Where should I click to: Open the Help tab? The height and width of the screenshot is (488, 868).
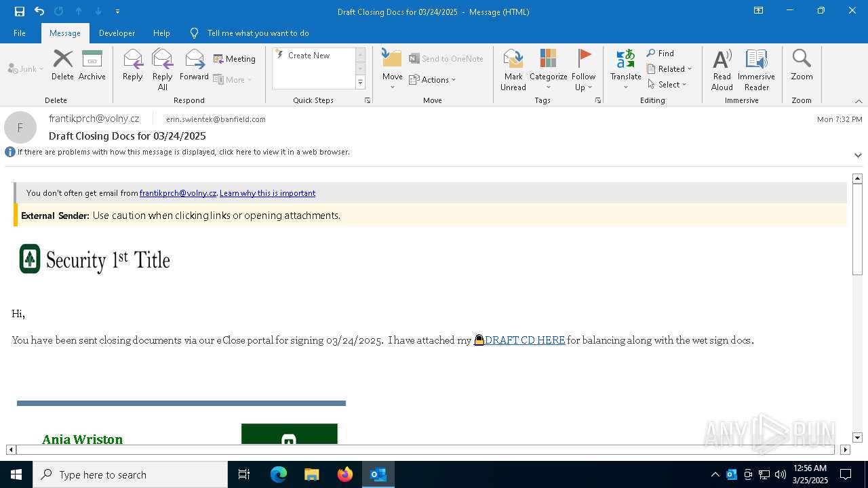[161, 33]
